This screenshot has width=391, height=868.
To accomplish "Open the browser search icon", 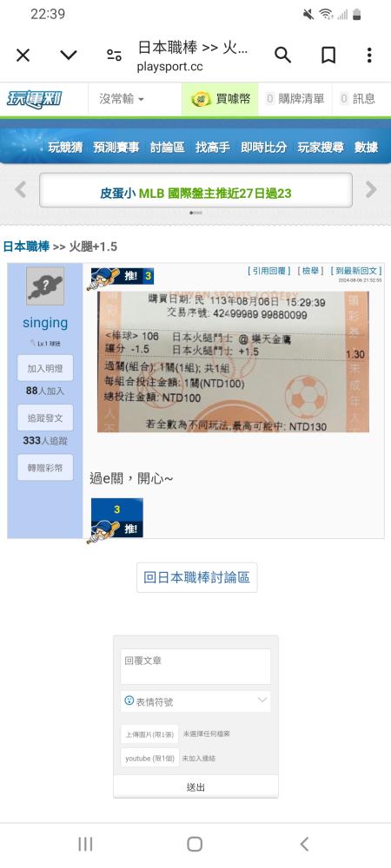I will click(x=282, y=55).
